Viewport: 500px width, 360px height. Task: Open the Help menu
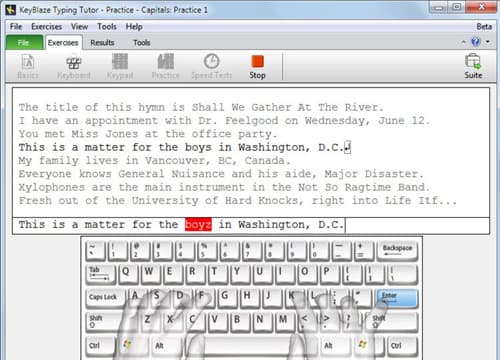(134, 27)
